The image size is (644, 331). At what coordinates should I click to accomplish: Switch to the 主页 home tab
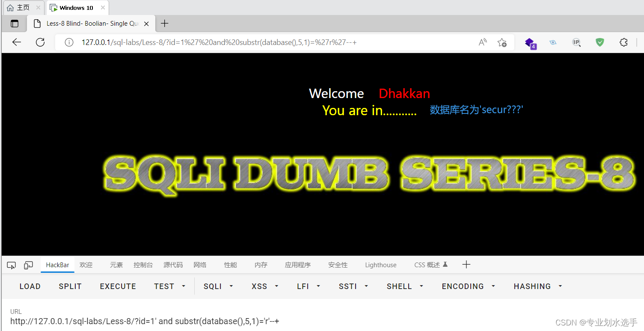(23, 8)
